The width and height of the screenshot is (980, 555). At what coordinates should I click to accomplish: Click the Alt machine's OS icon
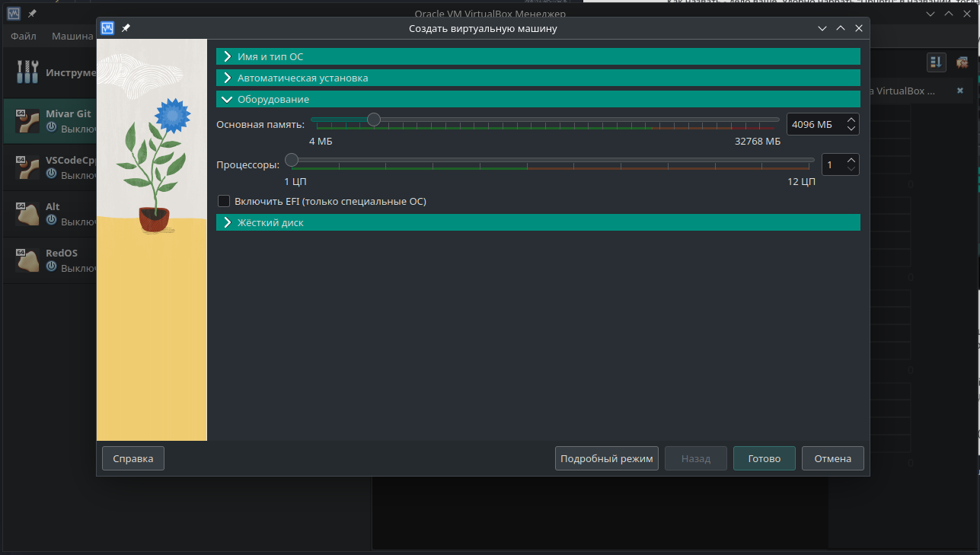pos(29,213)
